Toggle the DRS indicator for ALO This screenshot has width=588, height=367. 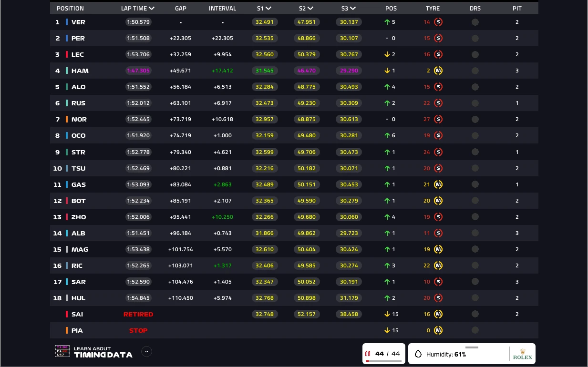point(475,87)
